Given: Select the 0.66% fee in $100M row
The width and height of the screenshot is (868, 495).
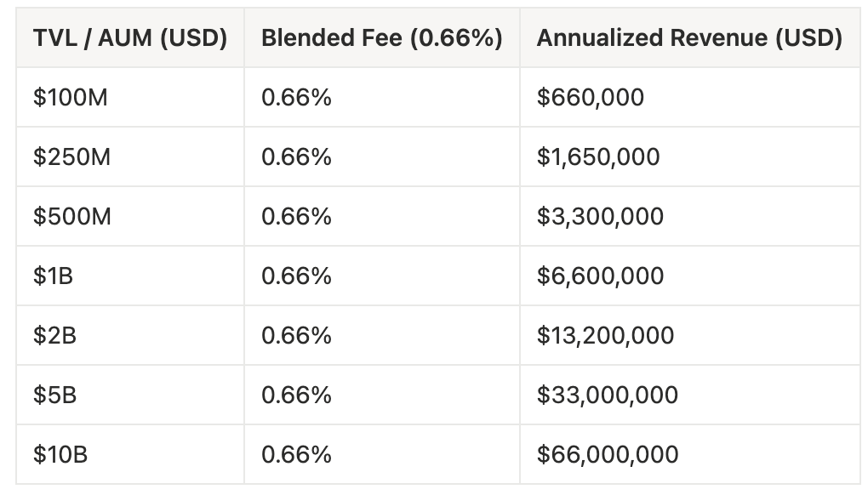Looking at the screenshot, I should pyautogui.click(x=296, y=98).
